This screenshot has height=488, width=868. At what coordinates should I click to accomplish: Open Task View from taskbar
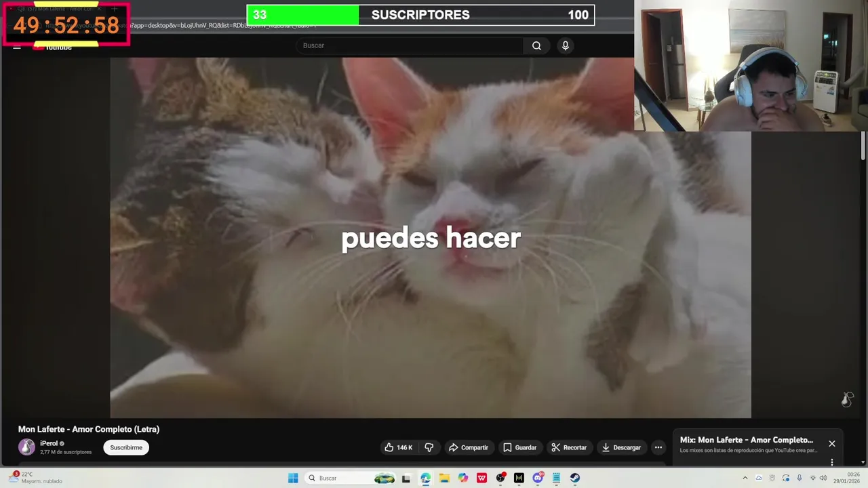pos(406,478)
